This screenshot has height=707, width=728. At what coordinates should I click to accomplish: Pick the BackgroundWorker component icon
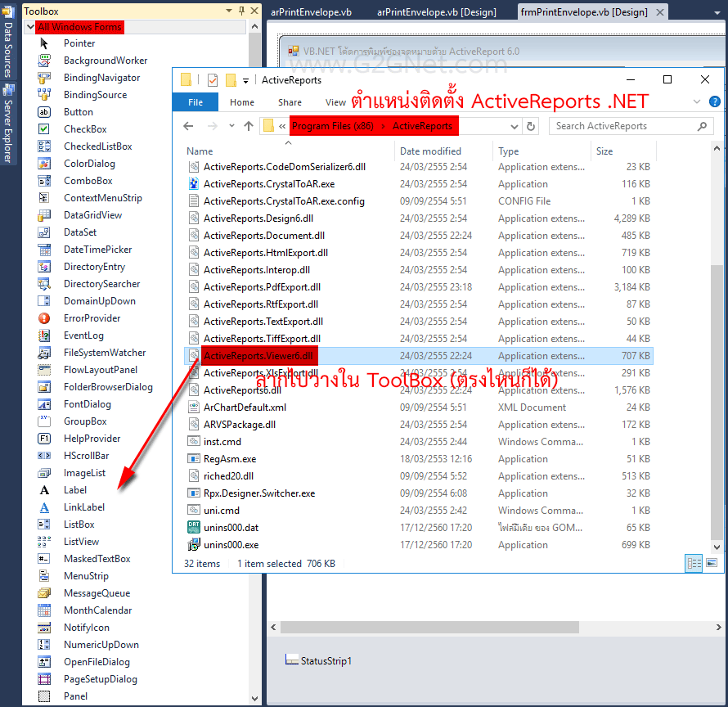point(44,61)
